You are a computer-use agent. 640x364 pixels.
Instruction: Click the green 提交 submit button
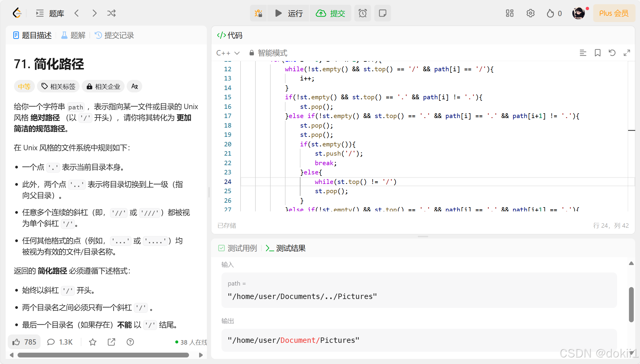point(330,13)
